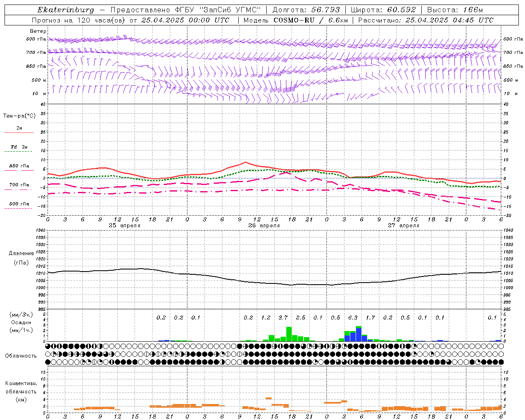Click the "Облачность" panel label
Image resolution: width=525 pixels, height=420 pixels.
click(21, 356)
